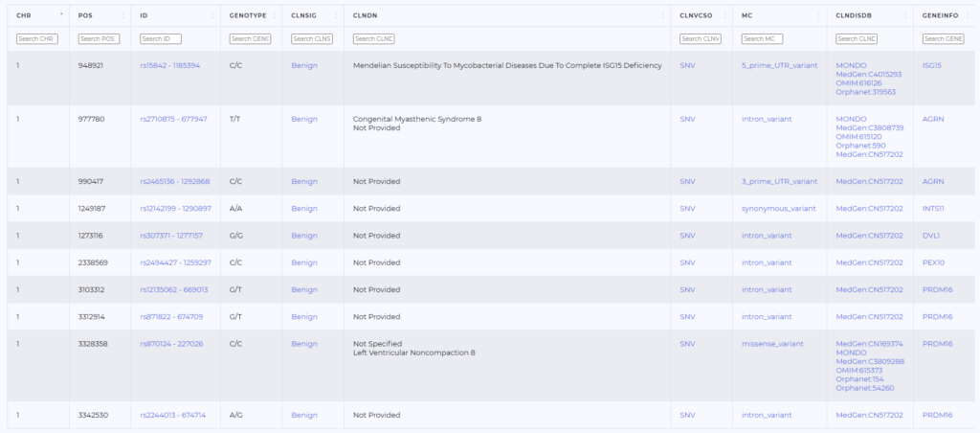Click the sort arrow in CHR column header

(x=62, y=16)
